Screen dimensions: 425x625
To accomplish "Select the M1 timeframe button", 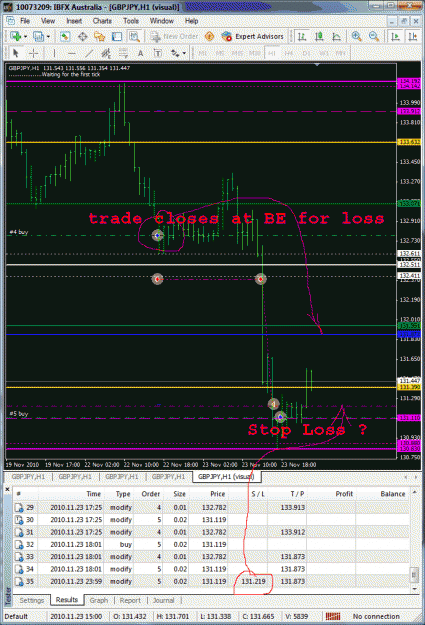I will click(203, 53).
